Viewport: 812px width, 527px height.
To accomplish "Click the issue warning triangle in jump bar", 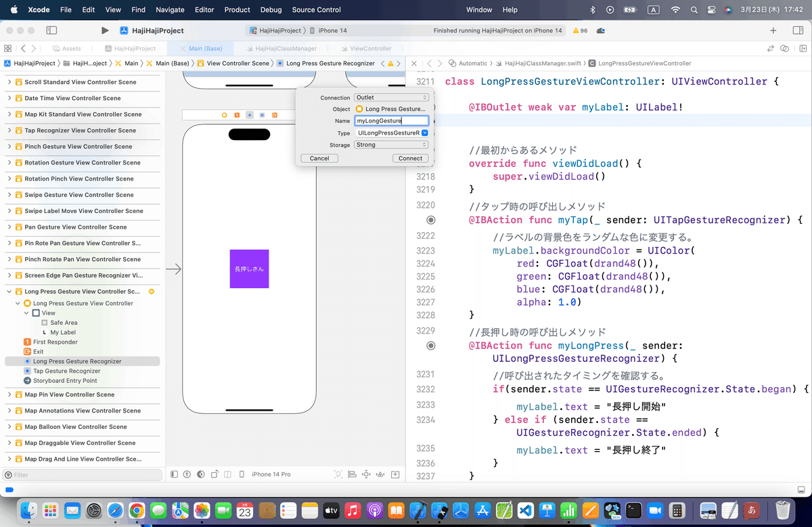I will tap(390, 63).
